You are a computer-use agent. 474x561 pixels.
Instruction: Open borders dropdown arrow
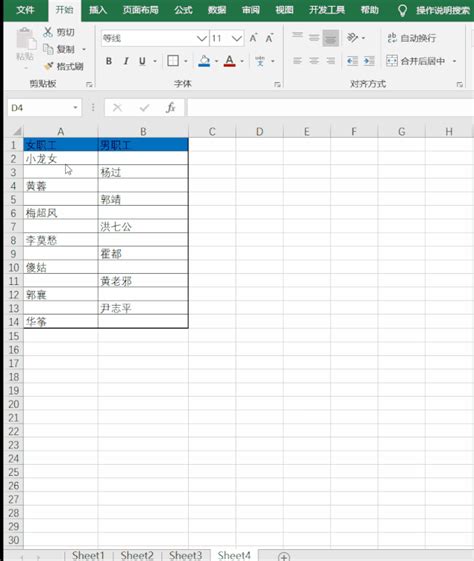186,61
